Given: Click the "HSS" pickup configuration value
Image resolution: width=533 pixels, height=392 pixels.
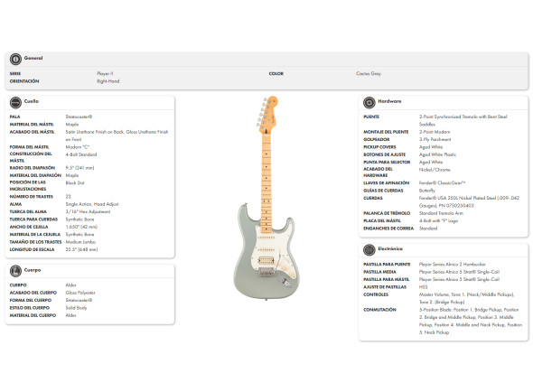Looking at the screenshot, I should pyautogui.click(x=423, y=287).
